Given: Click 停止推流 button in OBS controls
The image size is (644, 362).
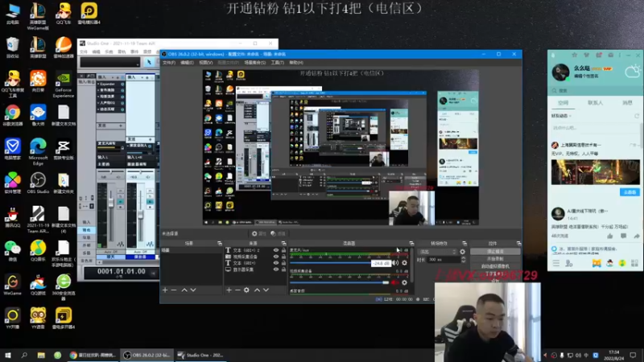Looking at the screenshot, I should (x=495, y=252).
